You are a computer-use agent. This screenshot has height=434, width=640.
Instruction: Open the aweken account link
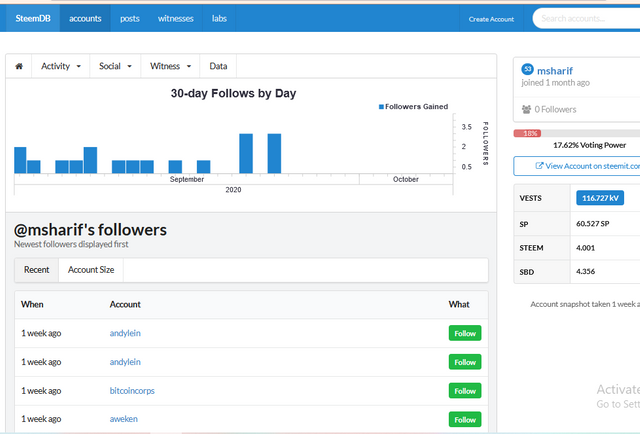pyautogui.click(x=124, y=419)
